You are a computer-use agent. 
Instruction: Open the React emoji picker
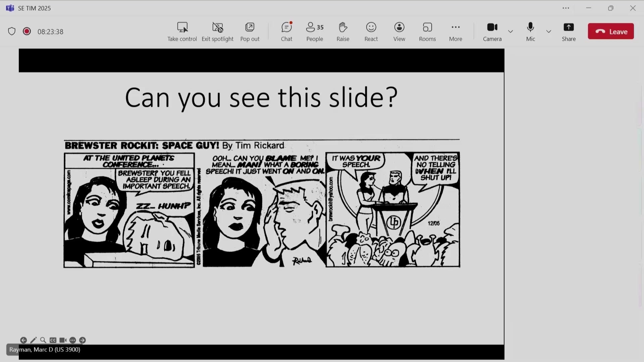pyautogui.click(x=371, y=32)
